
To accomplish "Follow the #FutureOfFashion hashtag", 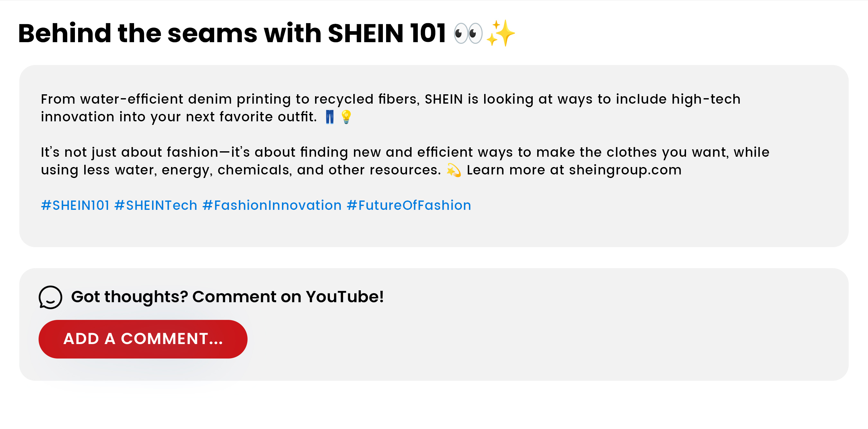I will 409,205.
